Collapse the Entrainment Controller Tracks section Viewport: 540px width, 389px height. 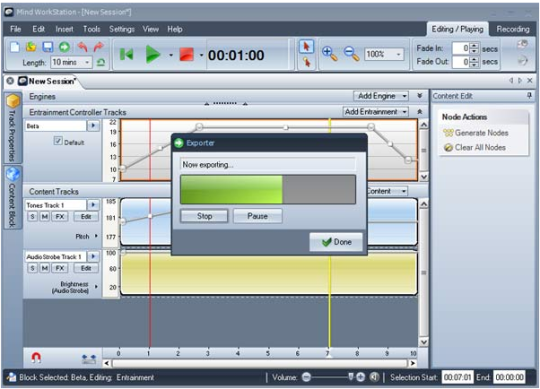pyautogui.click(x=419, y=112)
